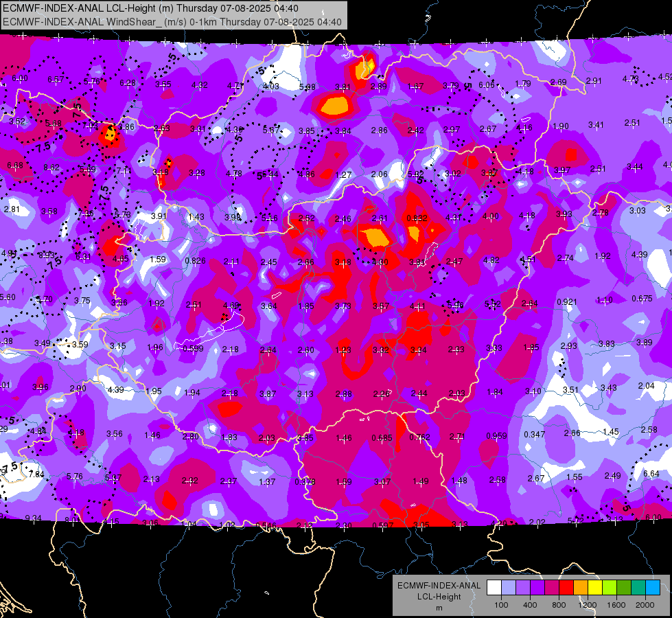Click the wind shear value 0.832

coord(417,218)
